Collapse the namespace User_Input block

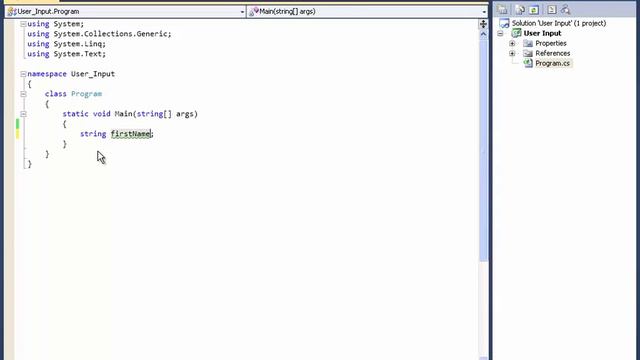23,74
